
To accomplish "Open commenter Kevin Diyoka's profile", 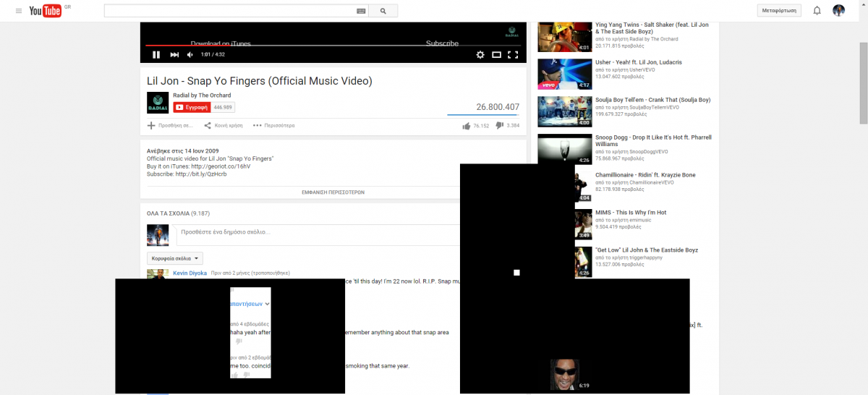I will tap(190, 273).
